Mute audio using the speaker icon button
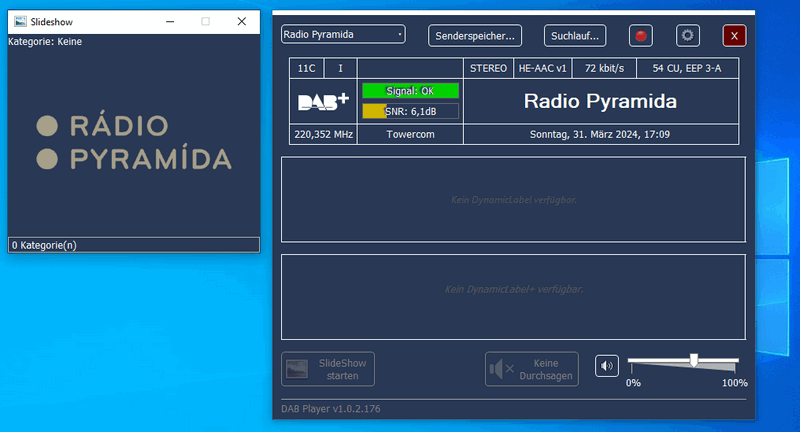Viewport: 800px width, 432px height. pyautogui.click(x=607, y=366)
